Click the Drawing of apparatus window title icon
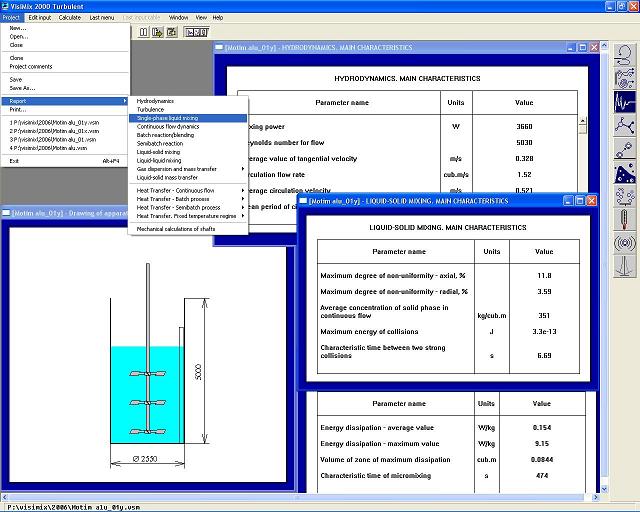 coord(6,213)
